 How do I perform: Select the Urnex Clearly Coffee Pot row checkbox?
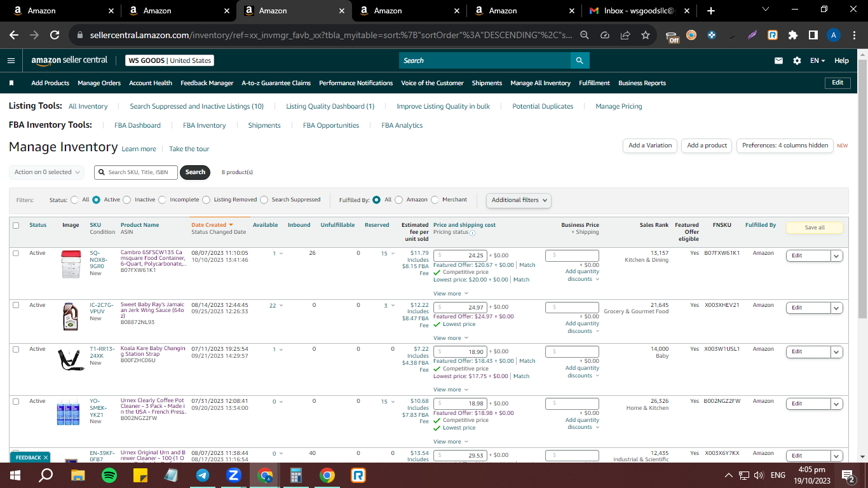(x=16, y=402)
